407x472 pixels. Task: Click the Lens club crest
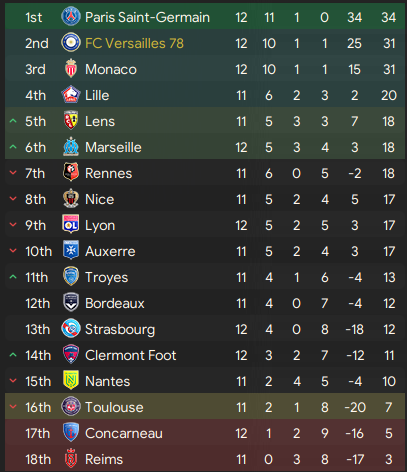point(71,121)
